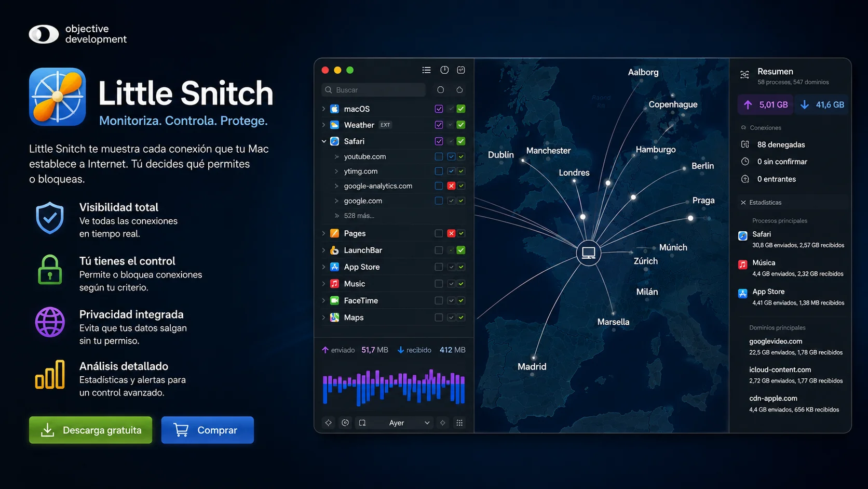The image size is (868, 489).
Task: Click the Resumen network summary icon
Action: [744, 75]
